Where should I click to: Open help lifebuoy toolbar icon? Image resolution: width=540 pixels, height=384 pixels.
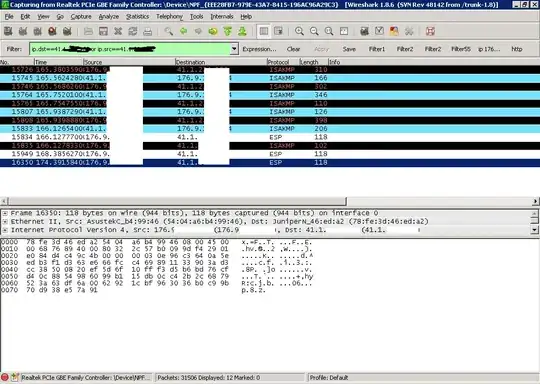[430, 31]
